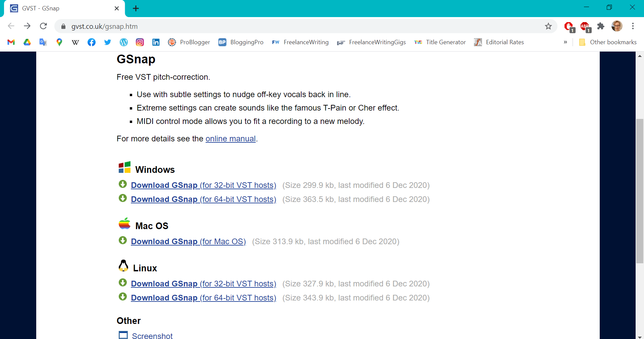Open the Other bookmarks folder

(608, 42)
